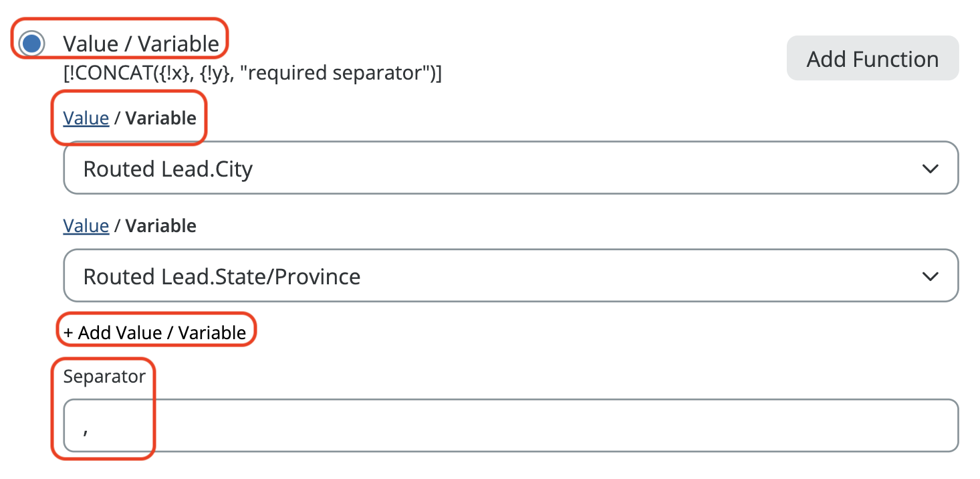Click the 'required separator' text in formula

pos(348,73)
